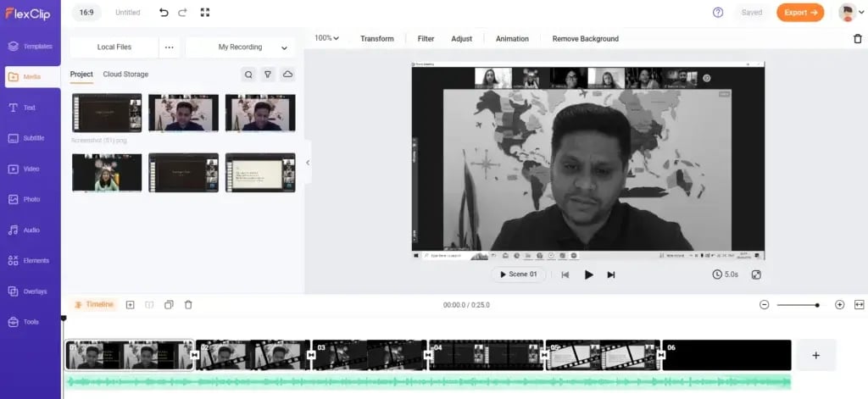Click the timeline zoom slider
The width and height of the screenshot is (868, 399).
798,305
